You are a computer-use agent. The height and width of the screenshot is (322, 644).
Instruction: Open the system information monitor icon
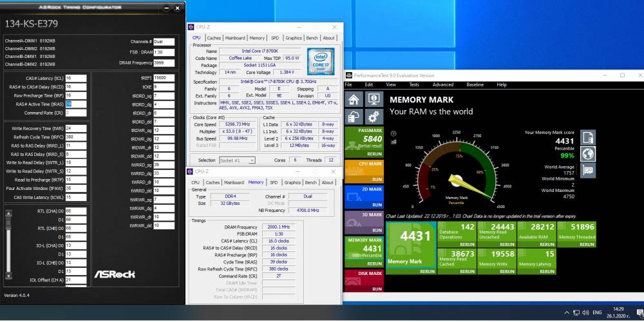(374, 99)
